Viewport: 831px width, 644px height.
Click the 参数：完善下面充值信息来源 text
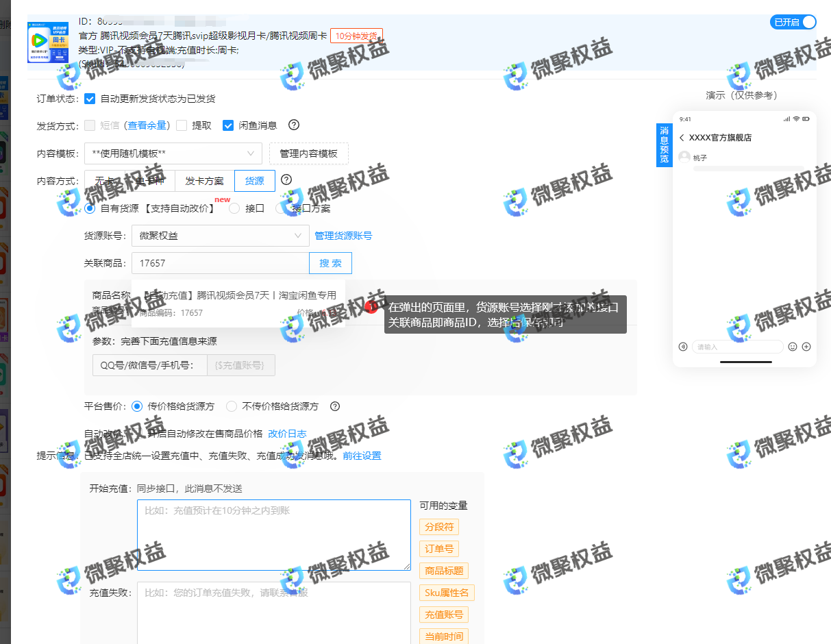(x=155, y=341)
